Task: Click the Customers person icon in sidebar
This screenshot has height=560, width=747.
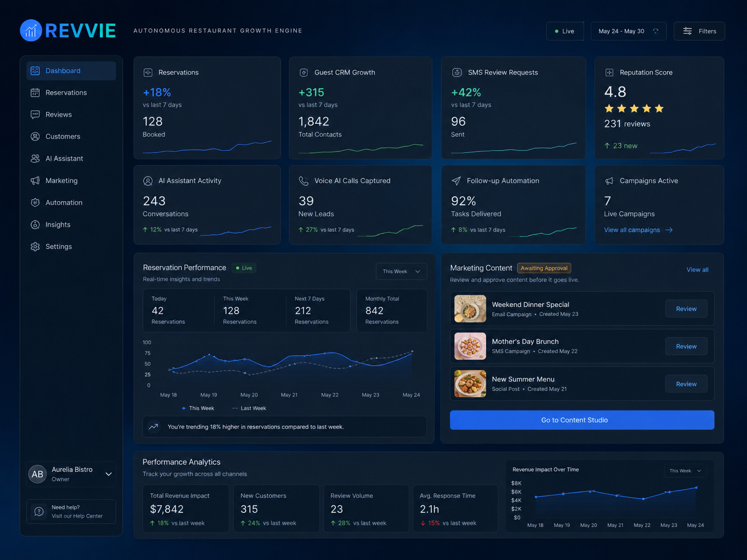Action: pos(35,137)
